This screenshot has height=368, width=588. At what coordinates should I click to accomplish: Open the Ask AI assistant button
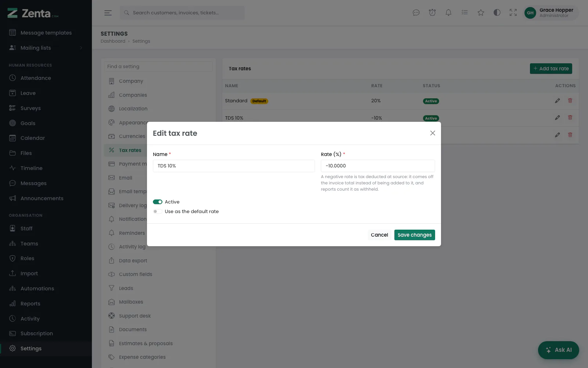pyautogui.click(x=559, y=350)
